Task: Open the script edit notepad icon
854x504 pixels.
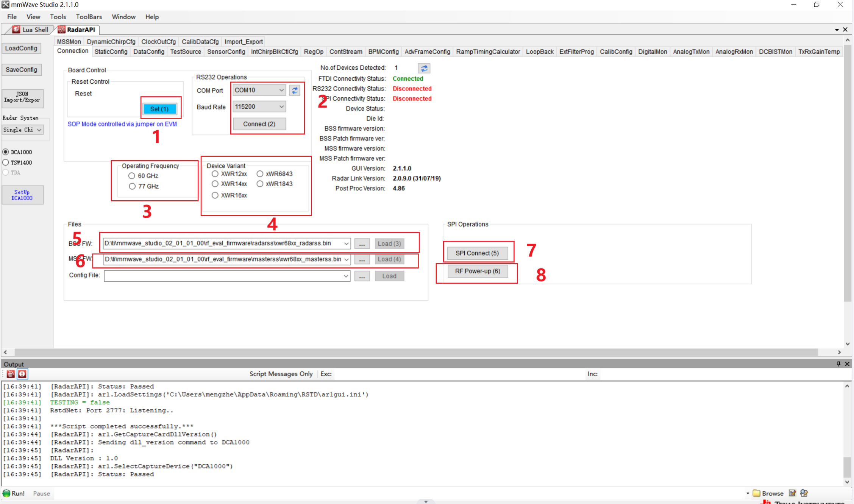Action: (x=792, y=493)
